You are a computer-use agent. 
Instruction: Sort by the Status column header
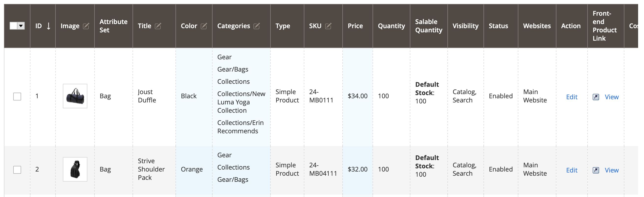coord(498,26)
